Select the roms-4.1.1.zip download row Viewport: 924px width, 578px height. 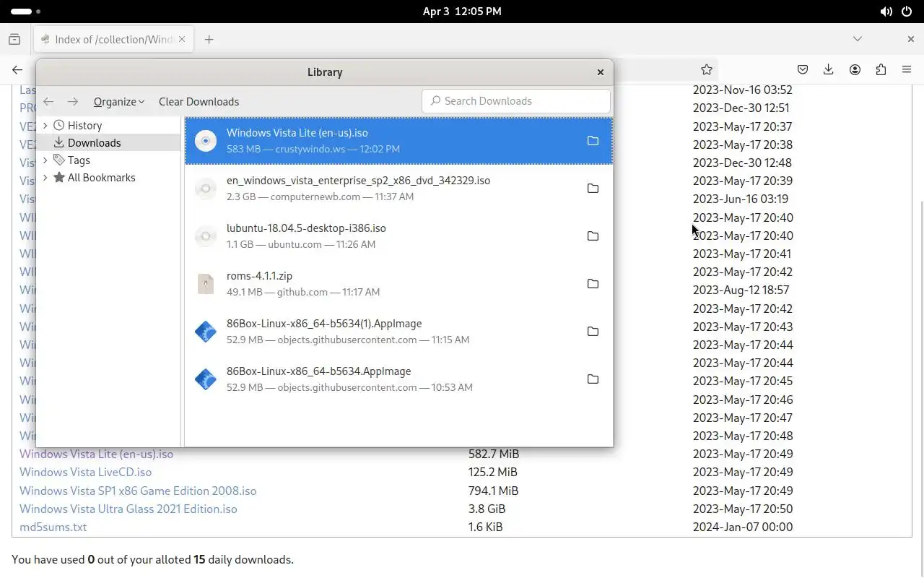pyautogui.click(x=398, y=284)
